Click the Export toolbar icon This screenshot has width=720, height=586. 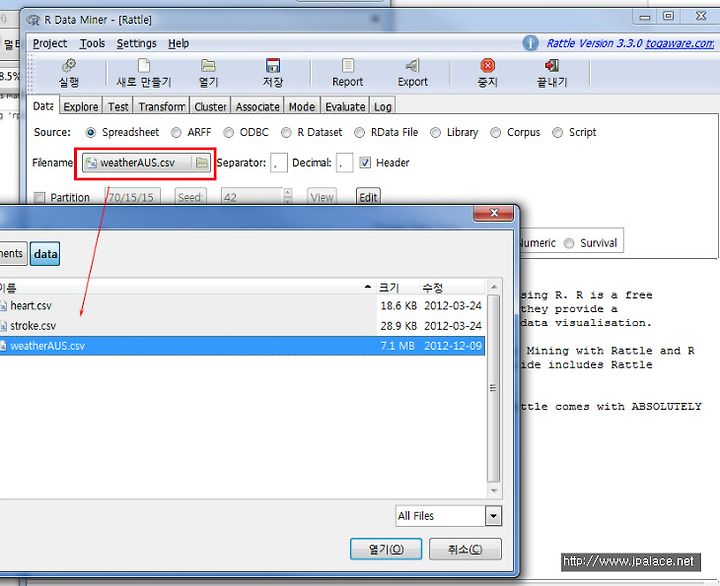(412, 65)
